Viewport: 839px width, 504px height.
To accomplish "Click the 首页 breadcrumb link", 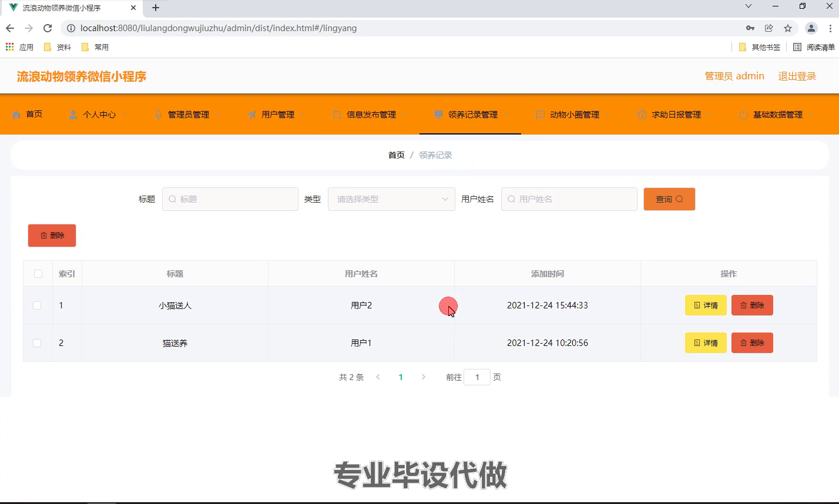I will click(x=397, y=155).
